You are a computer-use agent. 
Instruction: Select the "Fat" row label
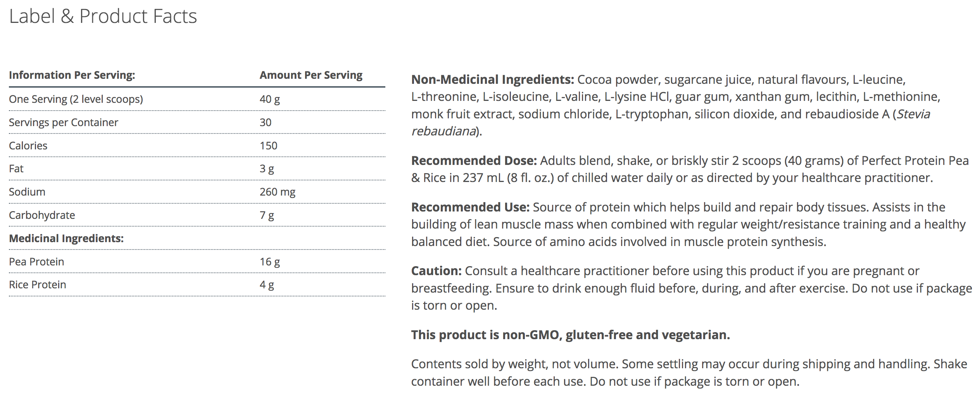pyautogui.click(x=16, y=168)
